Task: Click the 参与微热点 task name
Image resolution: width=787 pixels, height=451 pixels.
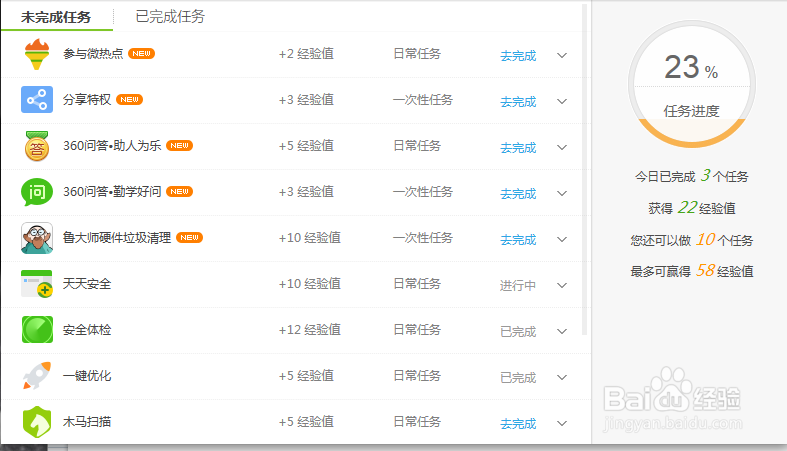Action: pos(93,54)
